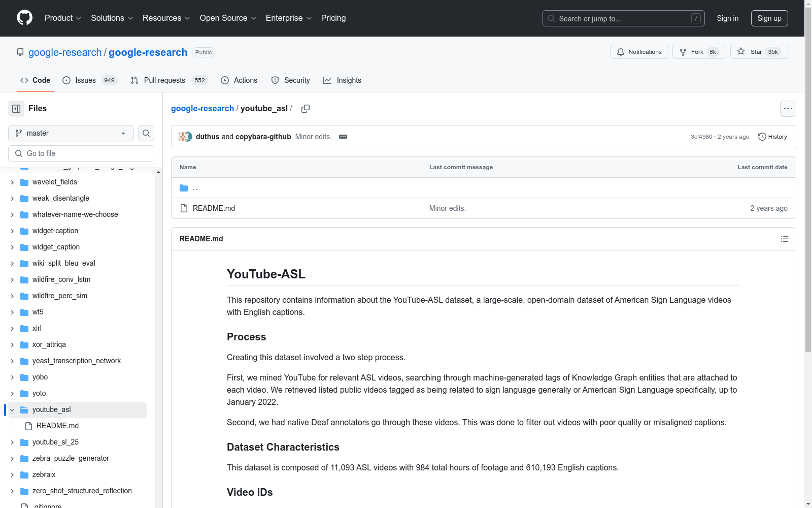Open the zebra_puzzle_generator folder

pos(71,459)
